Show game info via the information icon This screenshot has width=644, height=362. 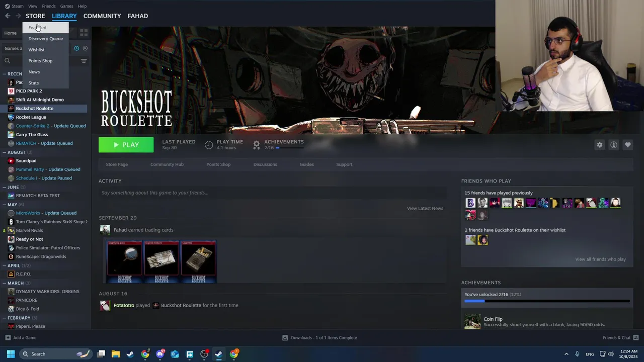[613, 145]
